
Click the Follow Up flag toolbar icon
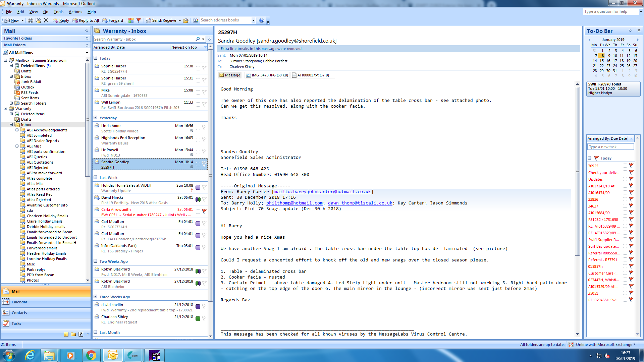139,20
